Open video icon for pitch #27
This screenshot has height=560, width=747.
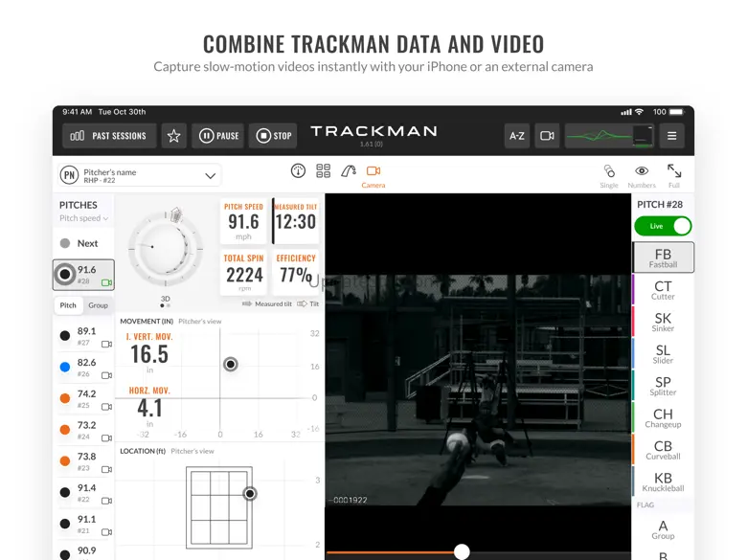tap(106, 344)
